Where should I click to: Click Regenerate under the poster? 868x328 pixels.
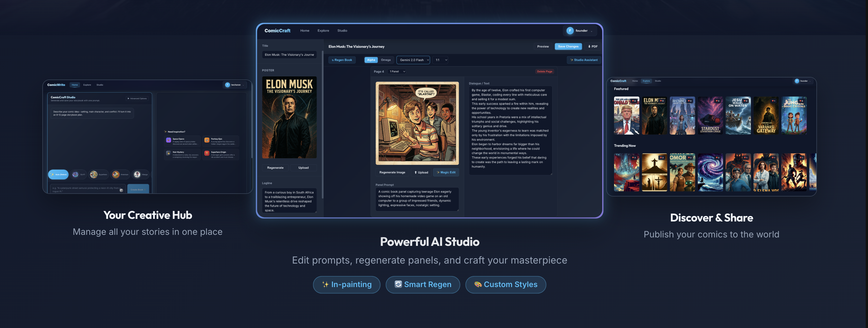275,168
